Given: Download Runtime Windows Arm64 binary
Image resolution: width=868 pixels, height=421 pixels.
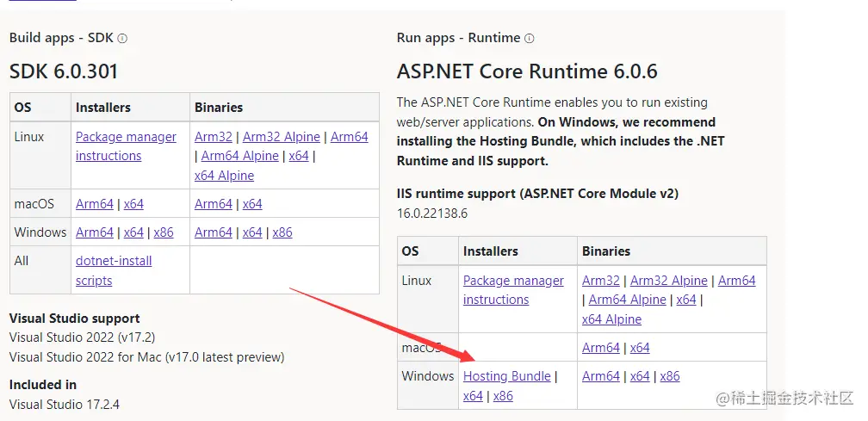Looking at the screenshot, I should [x=601, y=376].
